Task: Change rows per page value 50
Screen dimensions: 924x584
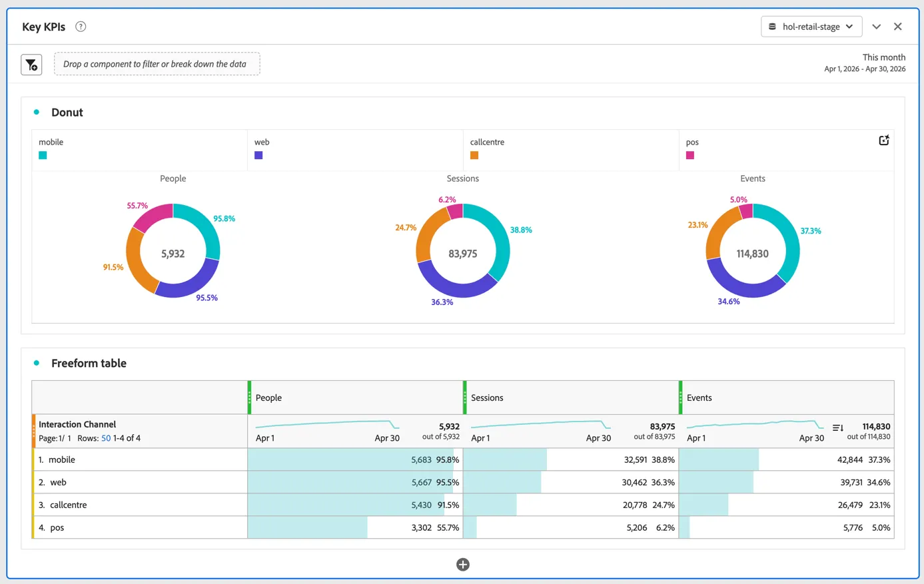Action: [x=106, y=438]
